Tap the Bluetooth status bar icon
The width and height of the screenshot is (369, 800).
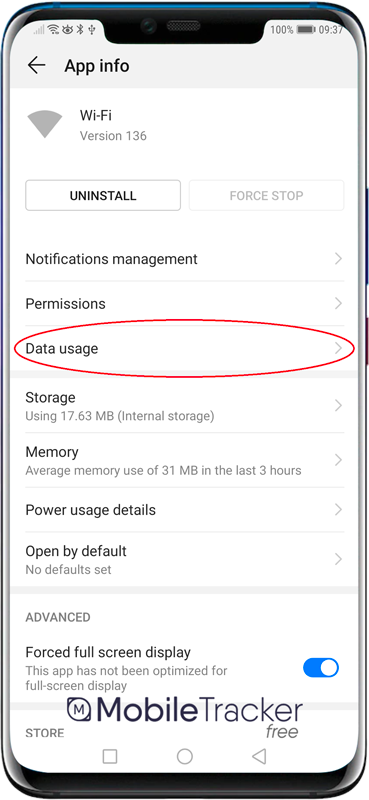80,30
